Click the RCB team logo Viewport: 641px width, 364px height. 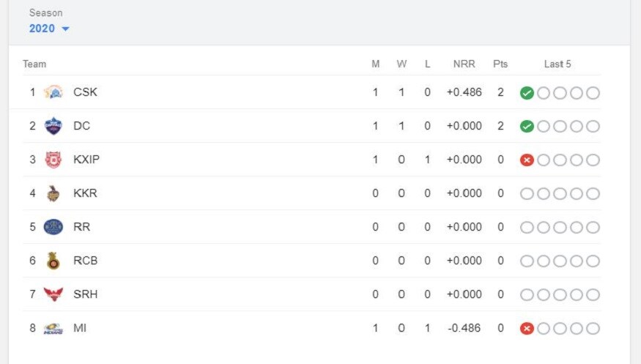click(53, 261)
